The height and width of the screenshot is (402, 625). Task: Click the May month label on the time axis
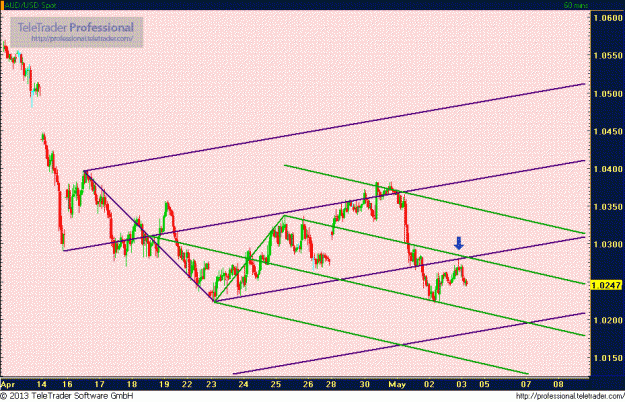(x=397, y=384)
